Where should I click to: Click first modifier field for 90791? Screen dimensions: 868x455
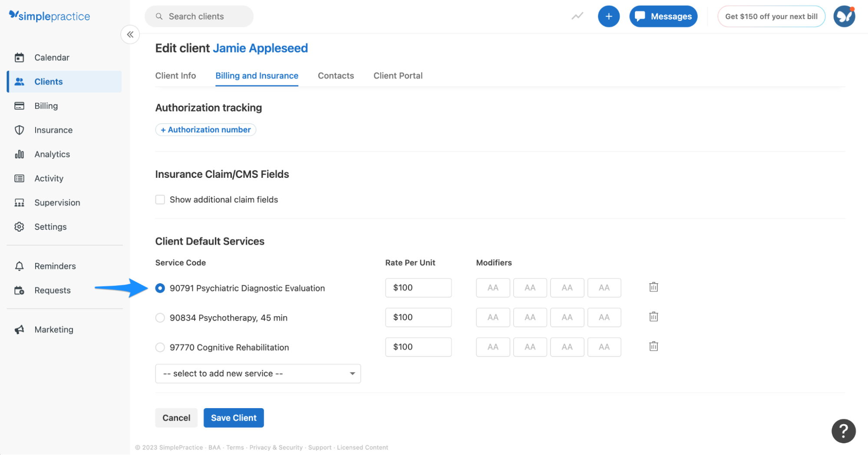(493, 288)
